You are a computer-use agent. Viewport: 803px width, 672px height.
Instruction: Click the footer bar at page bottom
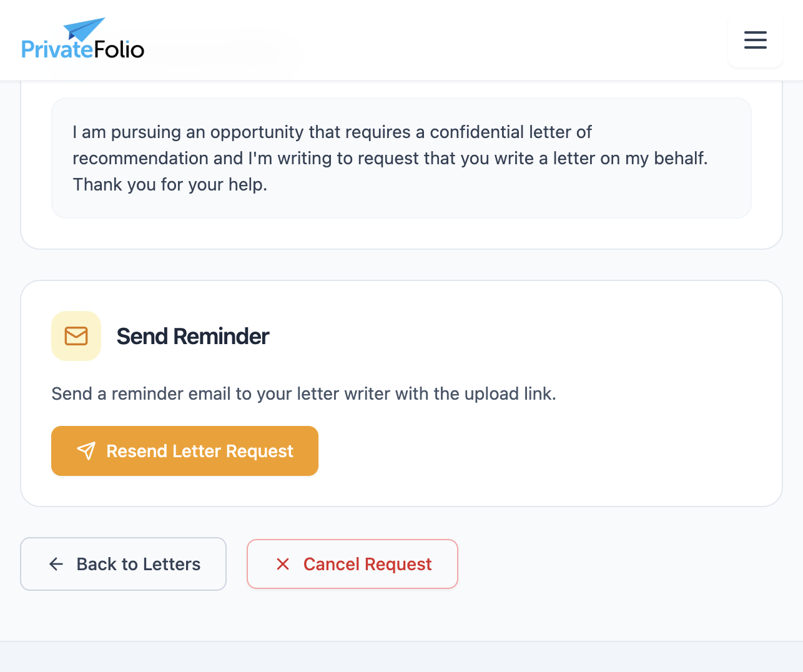[401, 657]
